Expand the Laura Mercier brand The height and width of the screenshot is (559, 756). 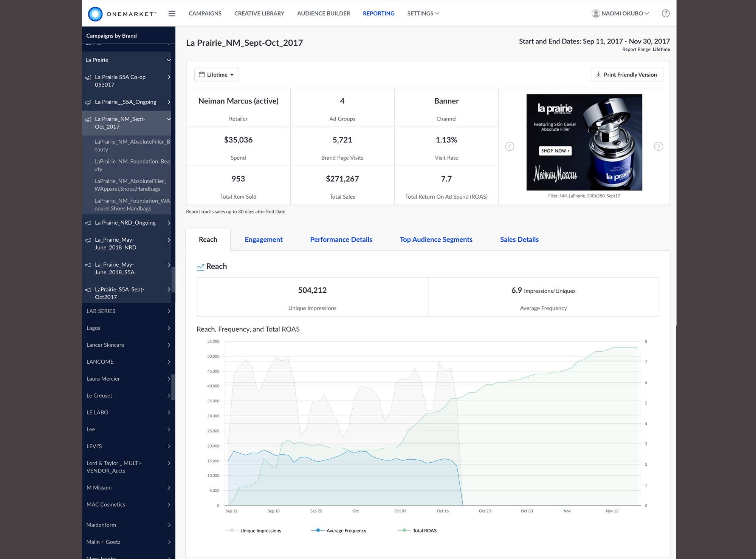pos(169,379)
